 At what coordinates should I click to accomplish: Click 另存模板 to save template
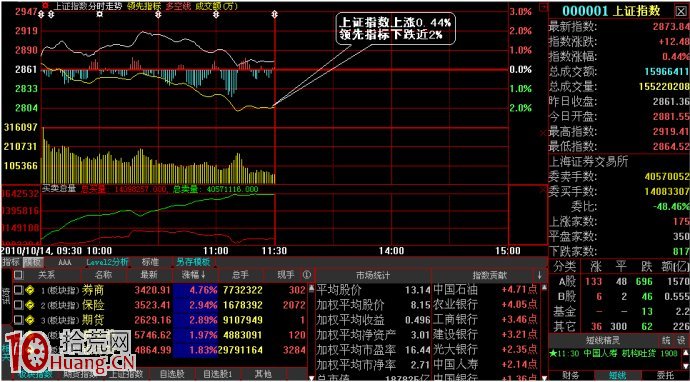(194, 262)
